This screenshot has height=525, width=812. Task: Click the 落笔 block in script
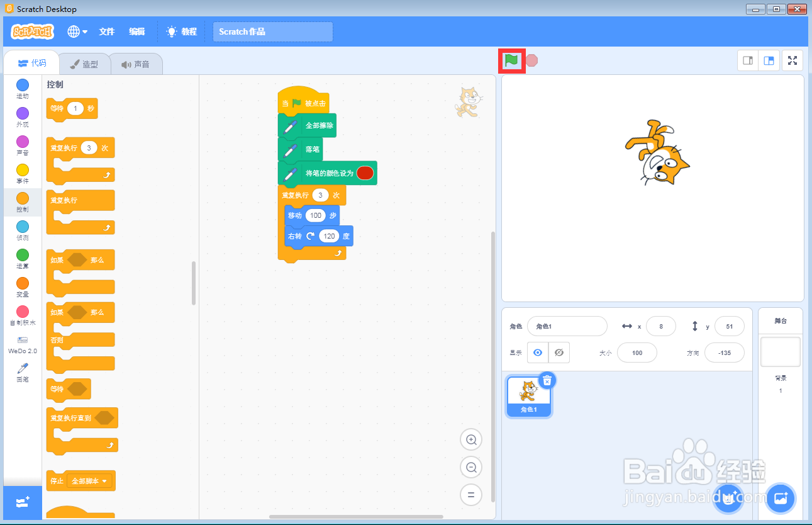pyautogui.click(x=301, y=149)
